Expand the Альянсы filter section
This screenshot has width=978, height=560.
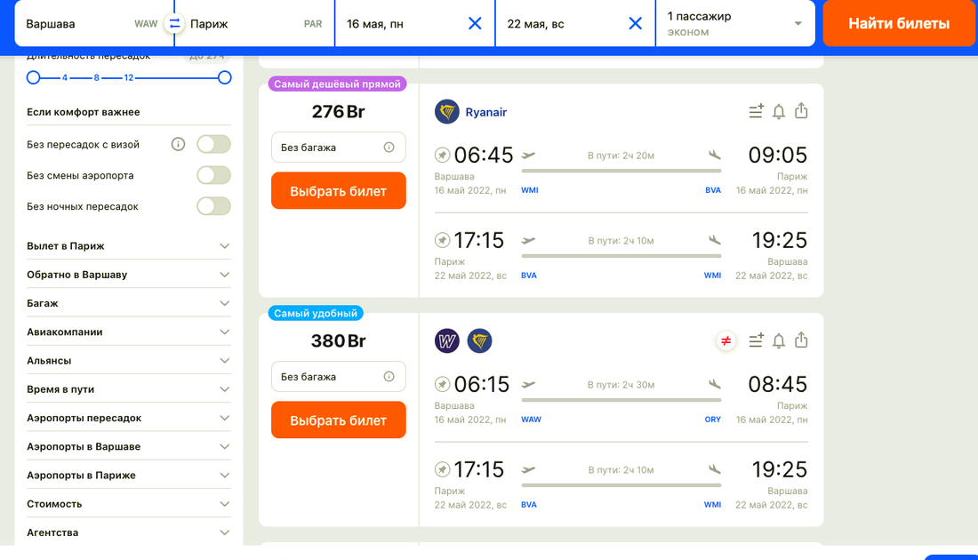(128, 361)
